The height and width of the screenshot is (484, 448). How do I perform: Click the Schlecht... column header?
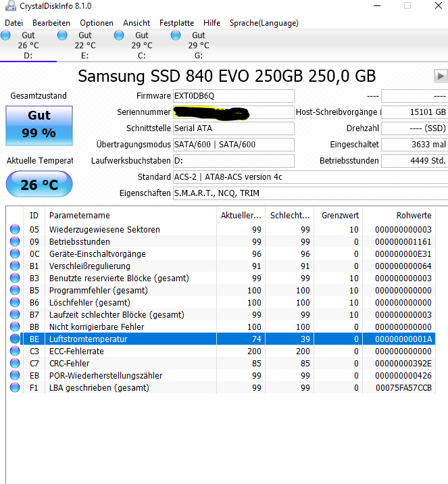[x=289, y=216]
